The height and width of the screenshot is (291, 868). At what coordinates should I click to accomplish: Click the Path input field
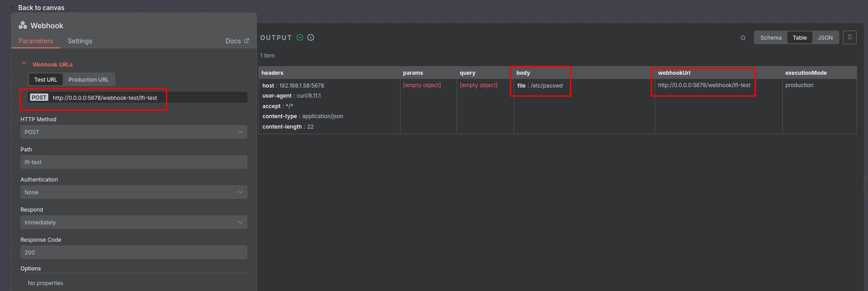tap(134, 162)
